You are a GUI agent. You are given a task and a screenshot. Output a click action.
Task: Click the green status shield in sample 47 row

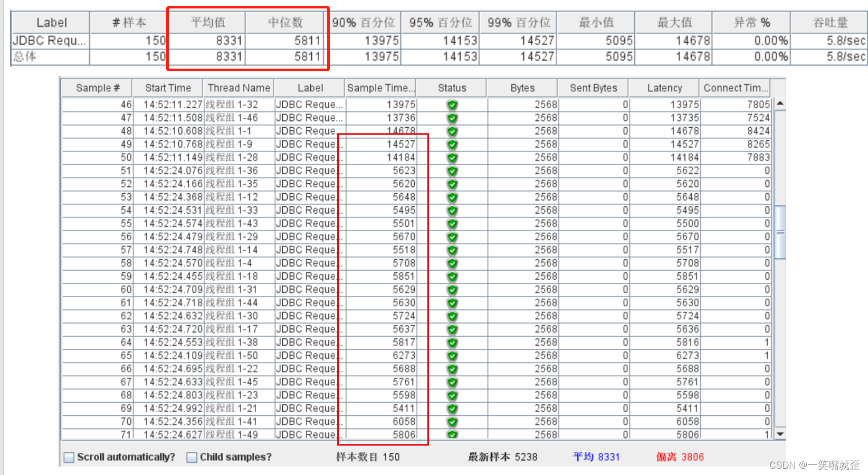[452, 118]
